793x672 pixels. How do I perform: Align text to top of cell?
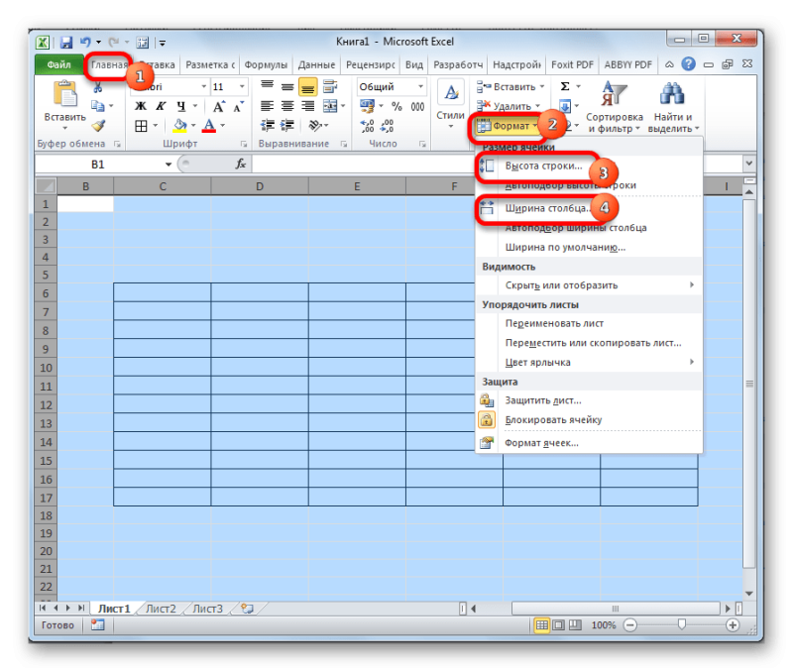point(267,86)
